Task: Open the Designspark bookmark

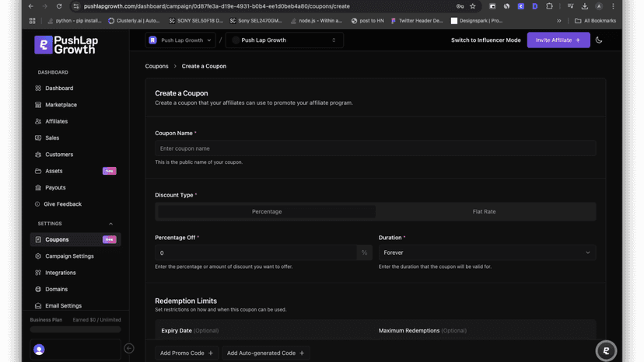Action: (477, 20)
